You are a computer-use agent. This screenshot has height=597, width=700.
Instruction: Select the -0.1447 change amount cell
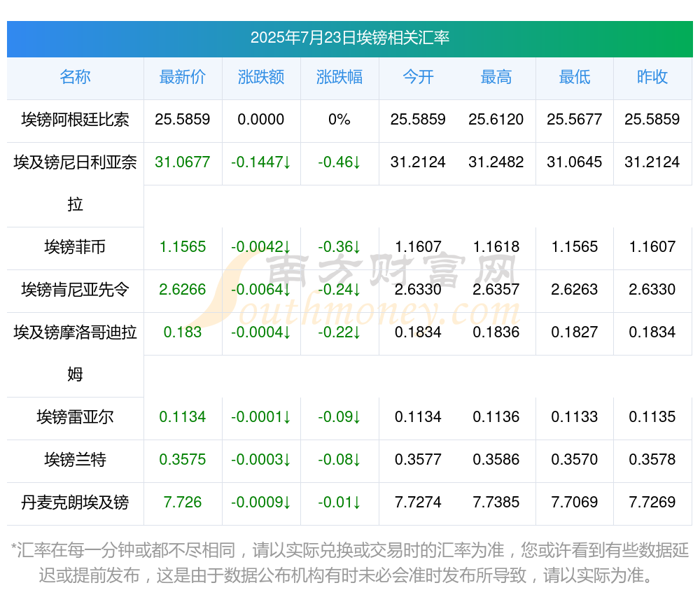[x=261, y=162]
